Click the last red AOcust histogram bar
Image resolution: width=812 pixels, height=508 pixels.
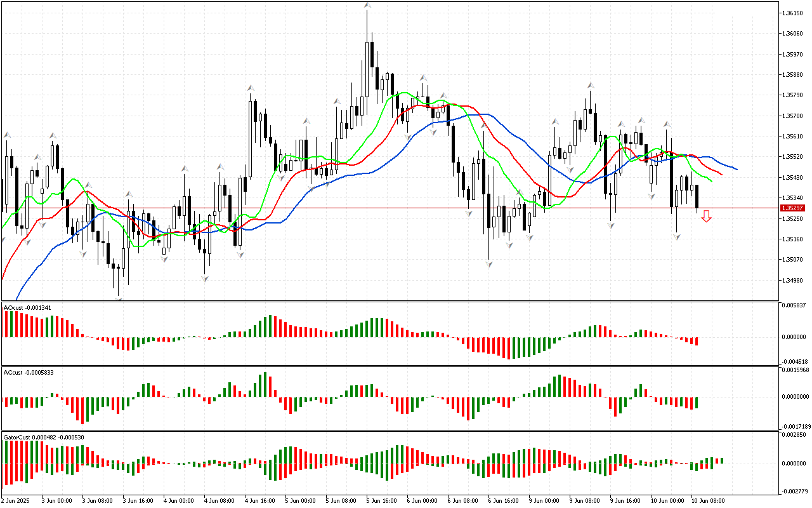[697, 341]
